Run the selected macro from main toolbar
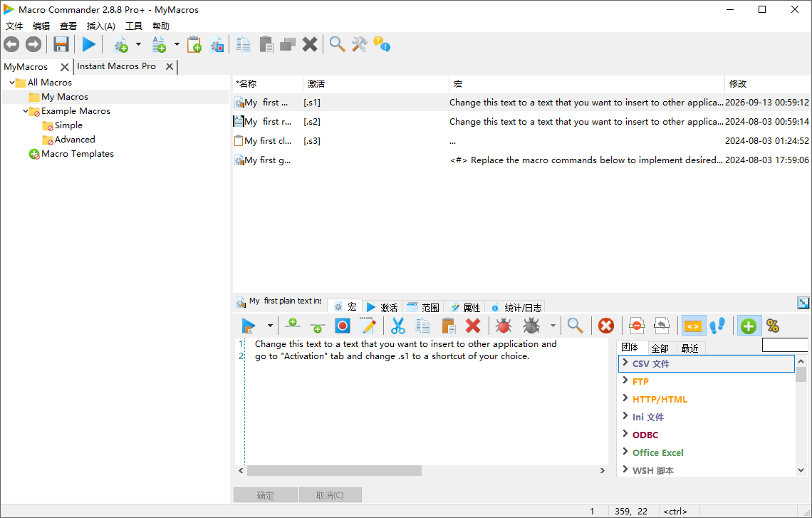The image size is (812, 518). [x=88, y=45]
